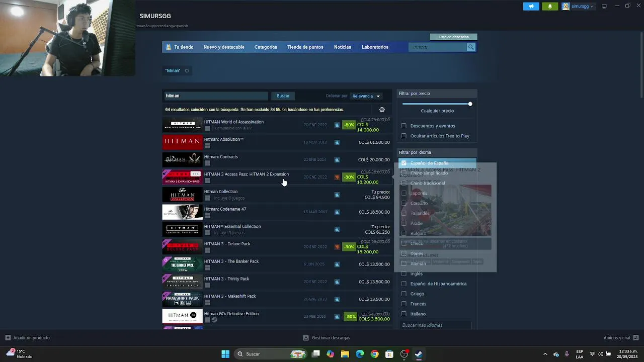644x362 pixels.
Task: Open the Windows Start menu
Action: pos(225,354)
